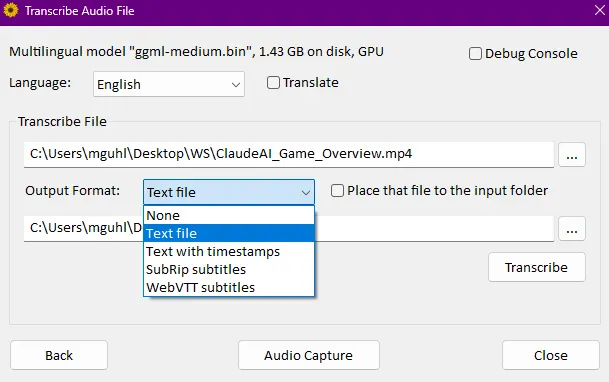The width and height of the screenshot is (609, 382).
Task: Click the Transcribe button
Action: 536,267
